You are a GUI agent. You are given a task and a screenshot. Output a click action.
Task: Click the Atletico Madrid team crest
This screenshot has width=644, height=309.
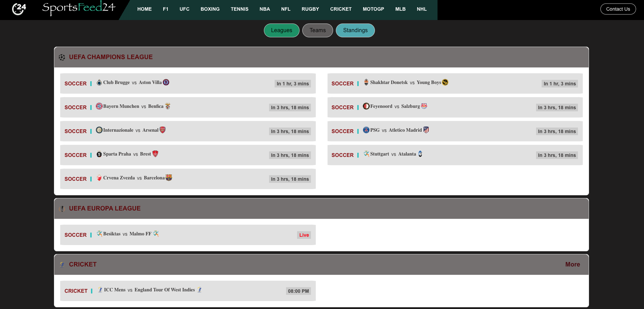click(x=426, y=130)
